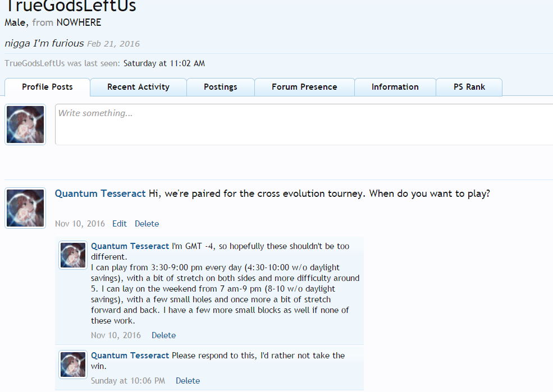The height and width of the screenshot is (392, 553).
Task: Click avatar beside the cross evolution tourney post
Action: [25, 208]
